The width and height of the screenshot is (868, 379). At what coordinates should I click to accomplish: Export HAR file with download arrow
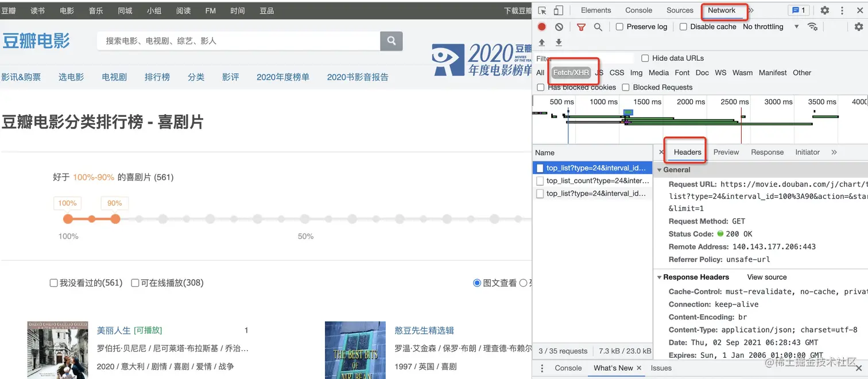[559, 43]
